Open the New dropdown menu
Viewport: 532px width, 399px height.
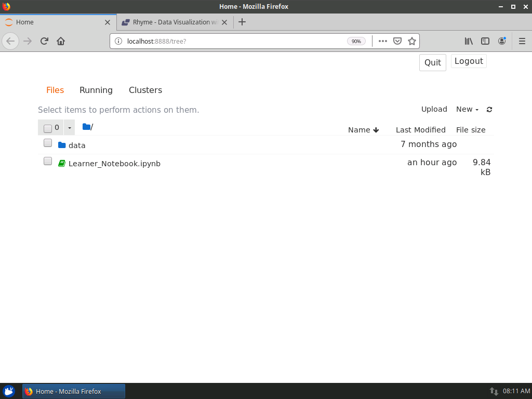click(x=467, y=109)
